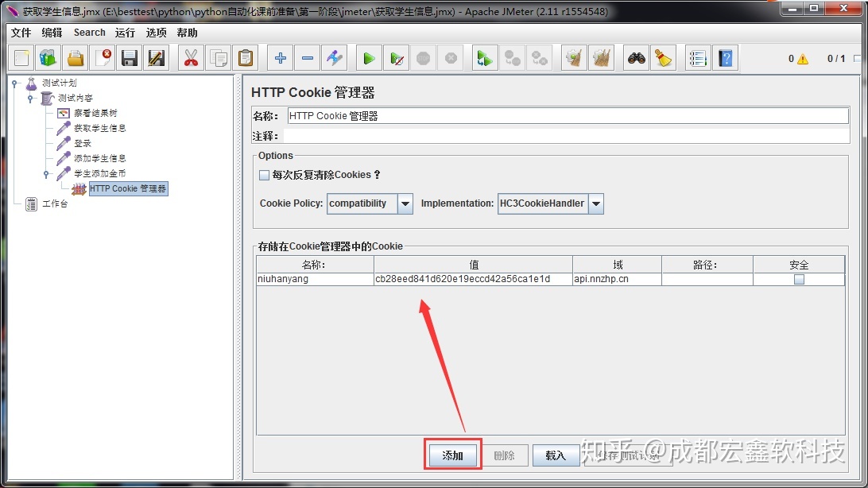Click the Search binoculars icon
Image resolution: width=868 pixels, height=488 pixels.
(x=636, y=58)
